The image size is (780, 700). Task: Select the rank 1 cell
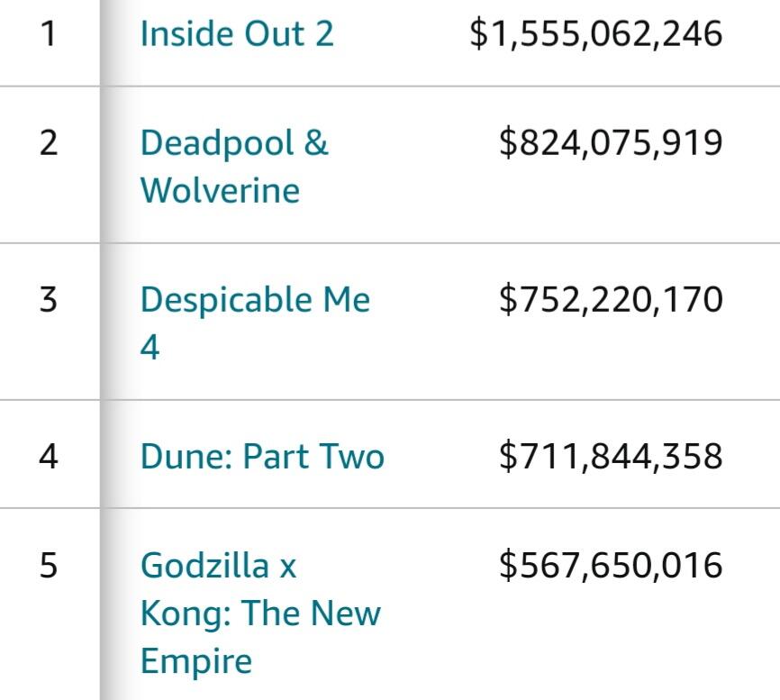click(49, 34)
